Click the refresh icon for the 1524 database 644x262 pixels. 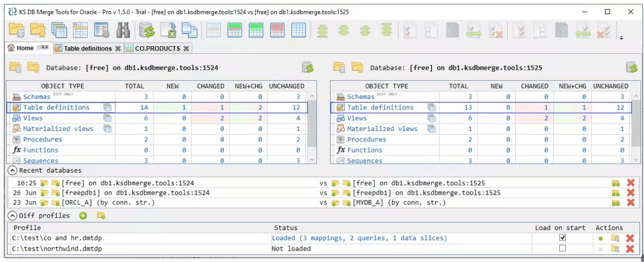click(x=308, y=67)
